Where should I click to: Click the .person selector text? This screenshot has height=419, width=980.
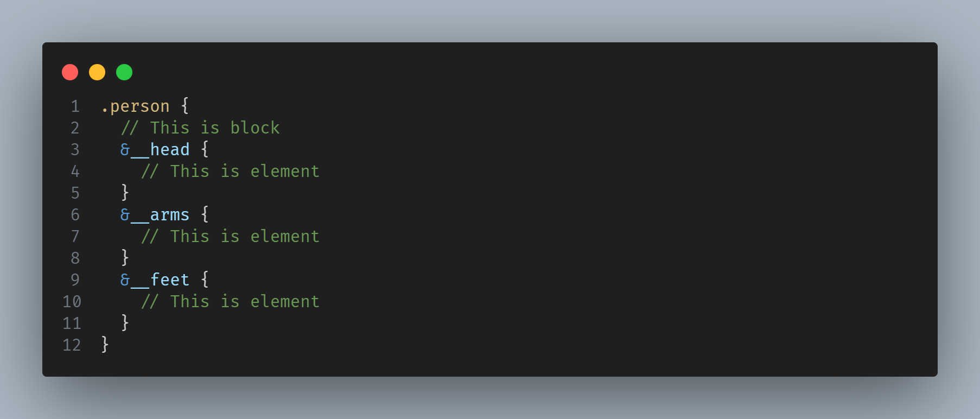click(136, 106)
